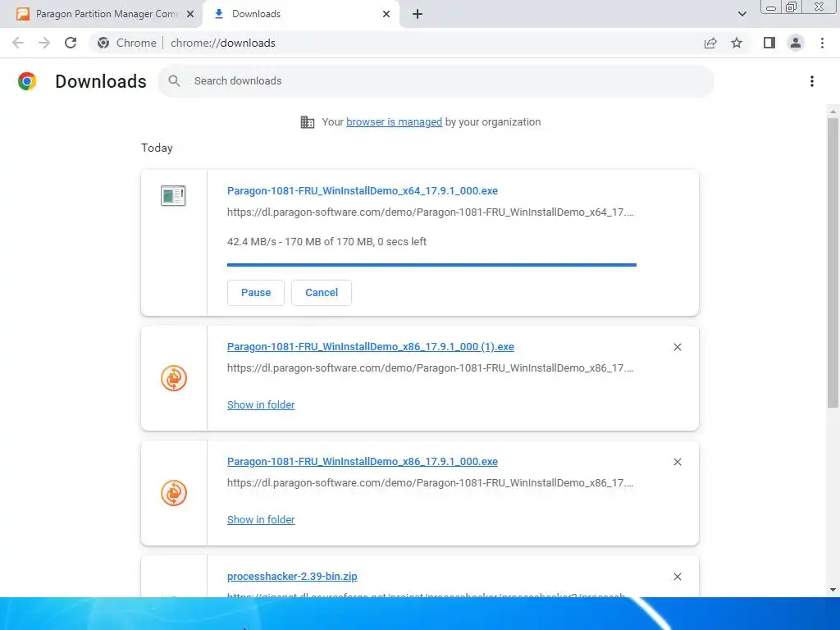The width and height of the screenshot is (840, 630).
Task: Click the page vertical scrollbar thumb
Action: (x=833, y=262)
